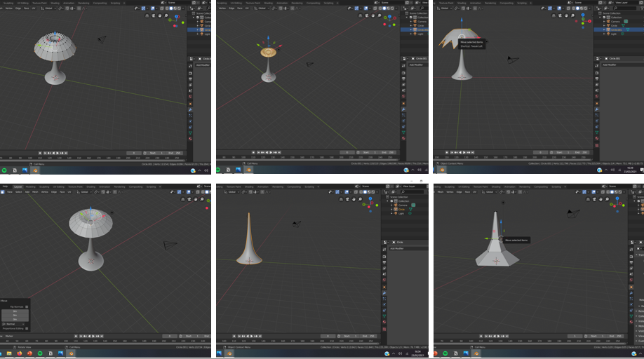Open Help menu in Flip Normals screenshot
The width and height of the screenshot is (644, 359).
6,187
